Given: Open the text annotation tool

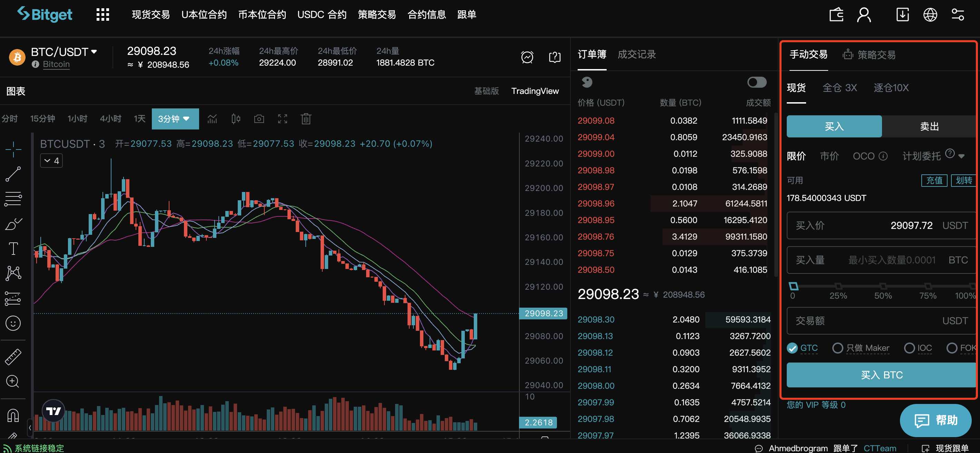Looking at the screenshot, I should tap(13, 248).
